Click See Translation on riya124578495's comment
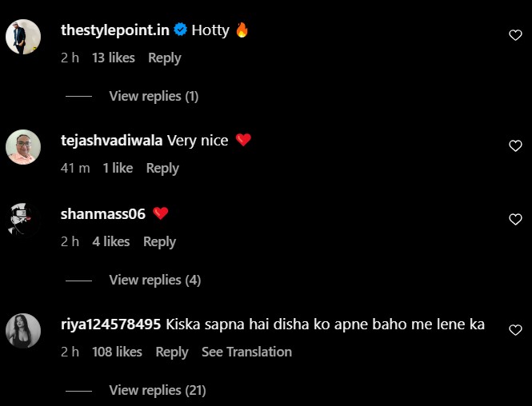The height and width of the screenshot is (406, 532). [x=246, y=352]
